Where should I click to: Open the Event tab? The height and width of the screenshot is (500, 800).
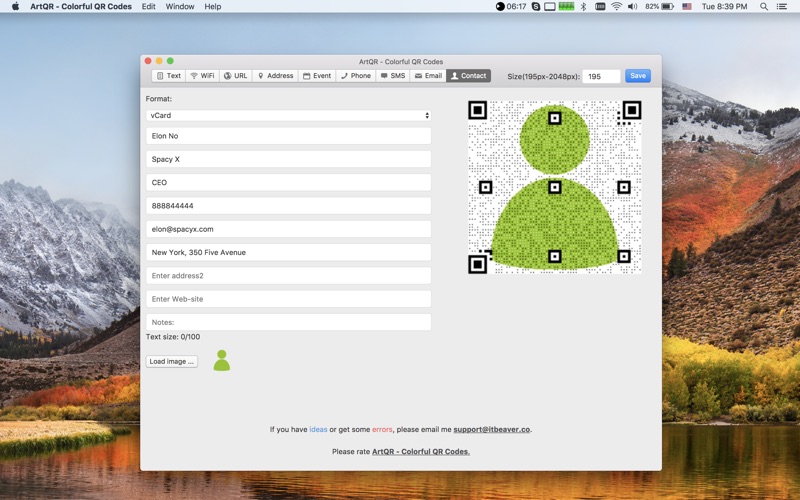317,76
